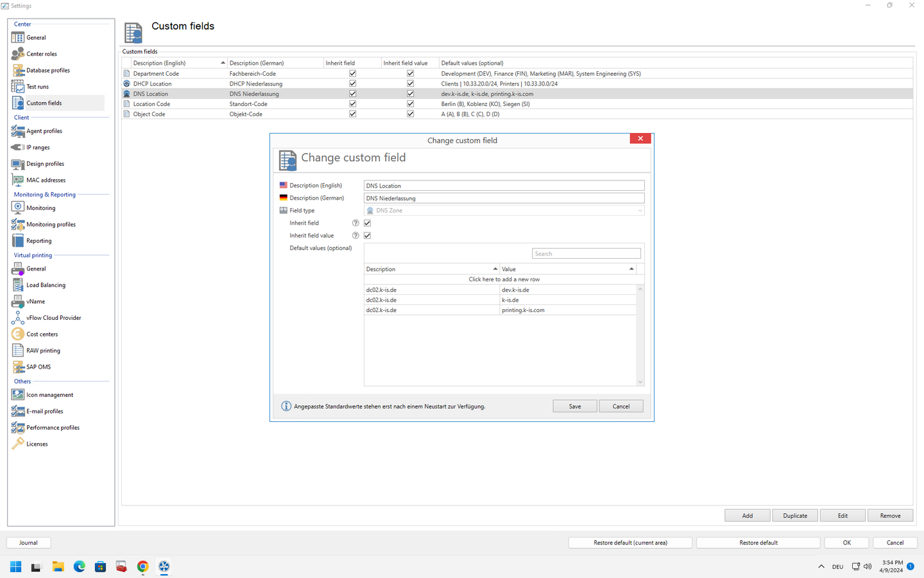Click the help icon beside Inherit field
Image resolution: width=924 pixels, height=578 pixels.
(355, 223)
